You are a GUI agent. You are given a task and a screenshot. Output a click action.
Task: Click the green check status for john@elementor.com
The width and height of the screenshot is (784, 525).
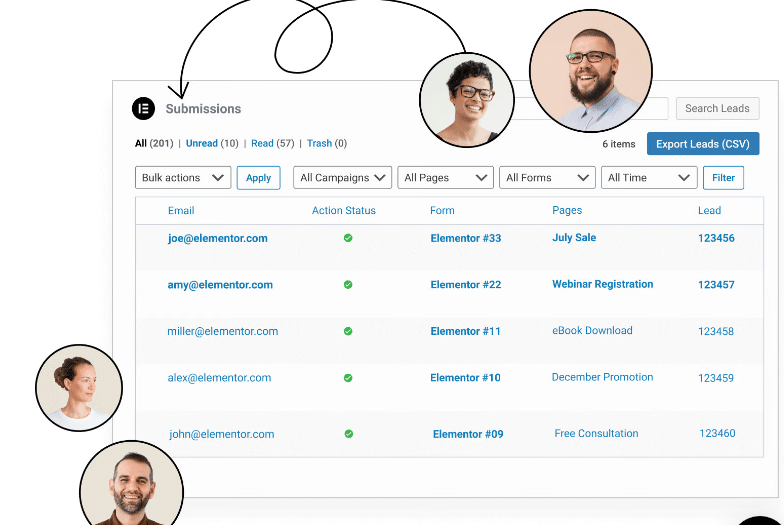(349, 434)
